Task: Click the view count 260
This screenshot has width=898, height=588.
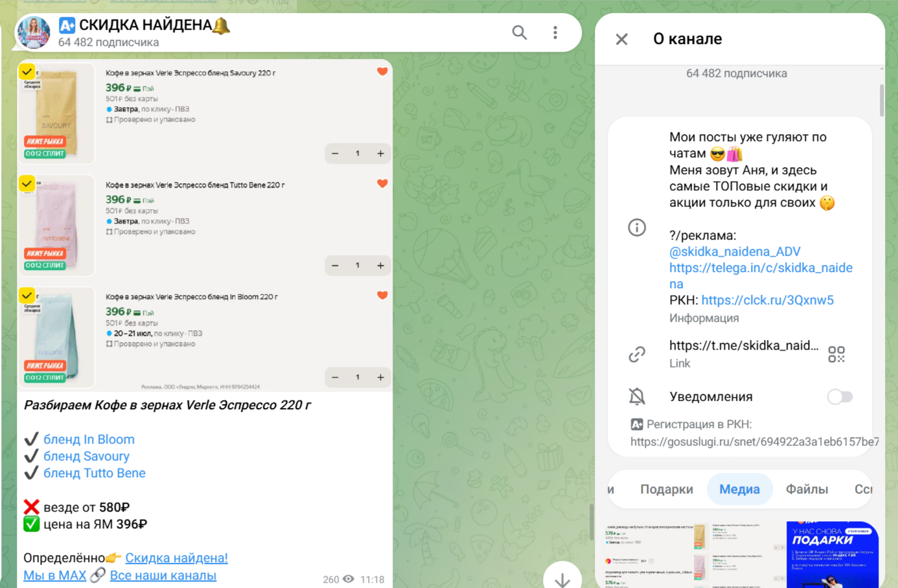Action: point(331,580)
